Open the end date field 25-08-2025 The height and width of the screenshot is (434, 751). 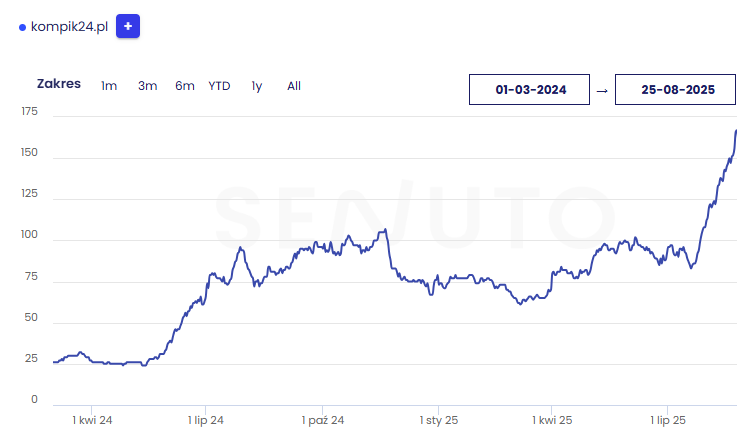tap(675, 90)
